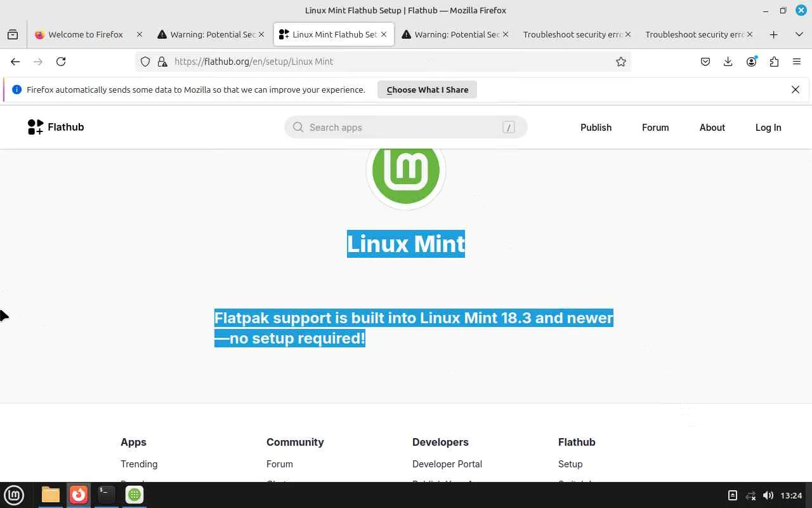Open the Firefox hamburger application menu

[797, 62]
